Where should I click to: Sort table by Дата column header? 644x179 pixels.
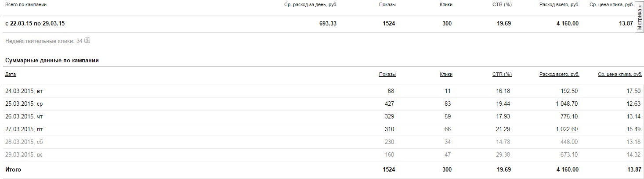pos(11,75)
